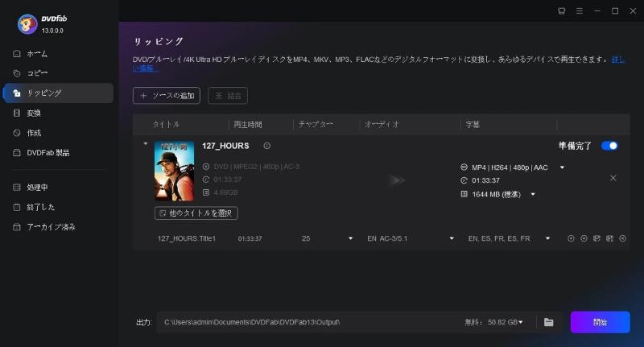
Task: Open the hamburger menu in title bar
Action: pos(578,10)
